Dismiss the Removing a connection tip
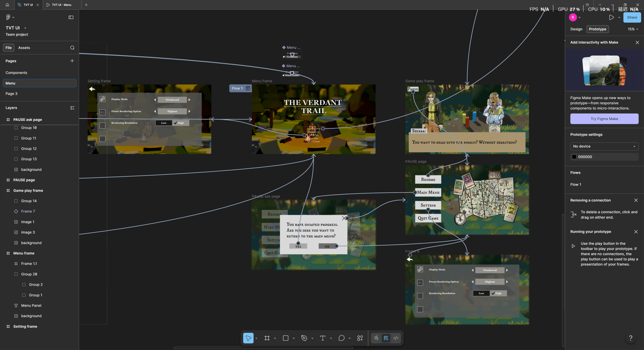The width and height of the screenshot is (644, 350). pyautogui.click(x=636, y=200)
